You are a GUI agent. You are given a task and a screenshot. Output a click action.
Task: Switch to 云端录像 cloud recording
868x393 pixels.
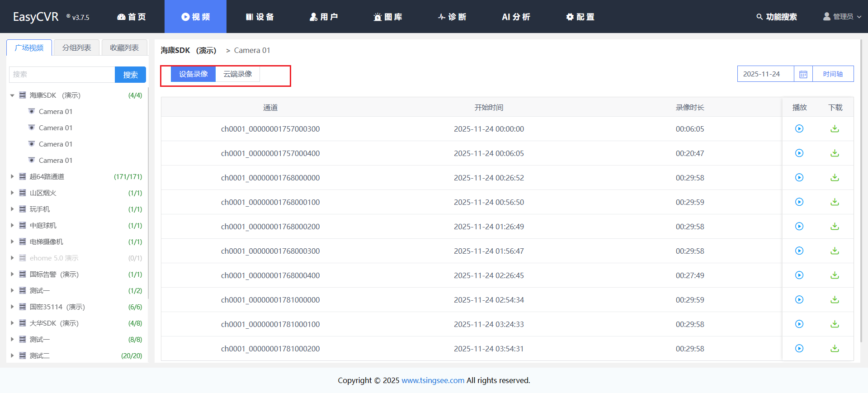237,74
